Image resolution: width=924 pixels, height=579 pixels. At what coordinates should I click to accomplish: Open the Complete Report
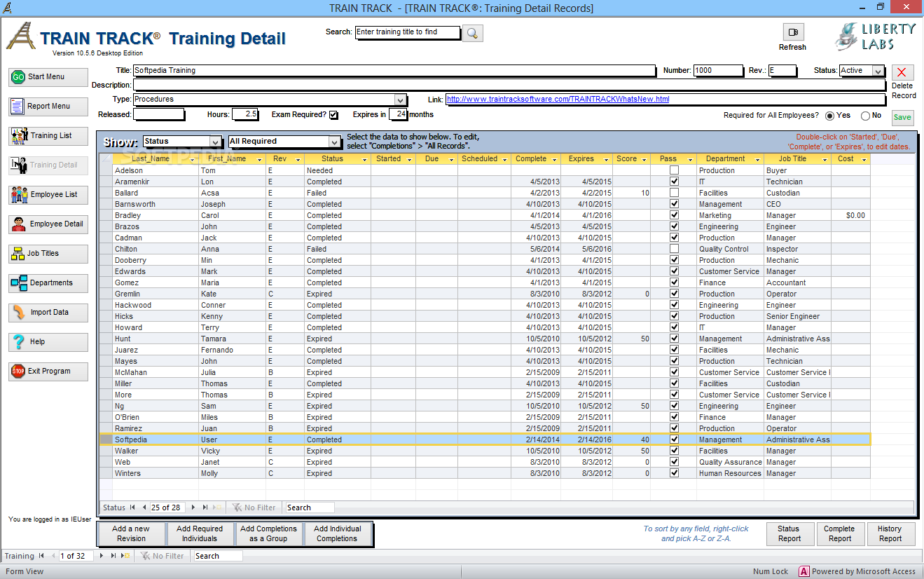pos(839,534)
